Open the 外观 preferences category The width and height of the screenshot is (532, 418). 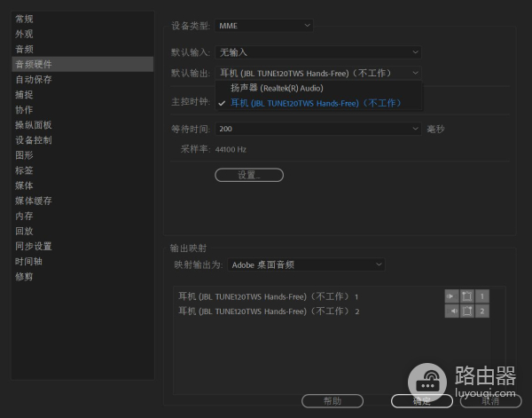(x=82, y=34)
